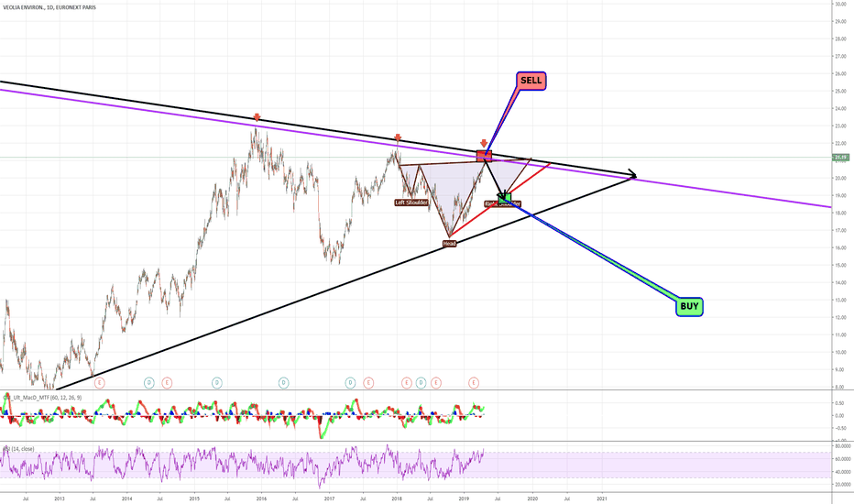The height and width of the screenshot is (504, 854).
Task: Click the green buy-zone square near Right Shoulder
Action: point(506,198)
